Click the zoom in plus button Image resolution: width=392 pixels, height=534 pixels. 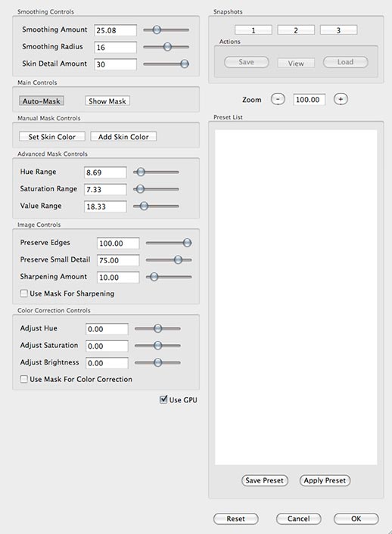tap(341, 99)
